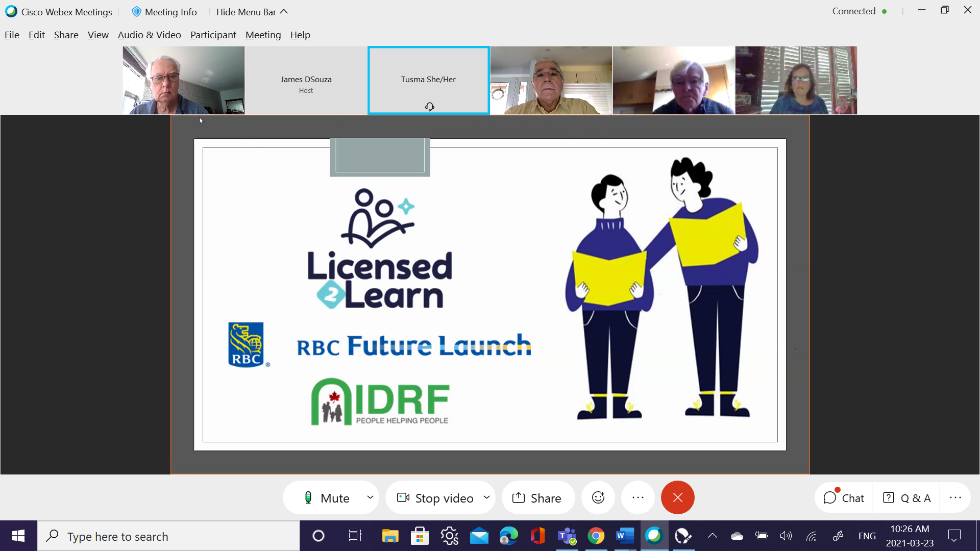Click the red leave meeting button

click(677, 497)
